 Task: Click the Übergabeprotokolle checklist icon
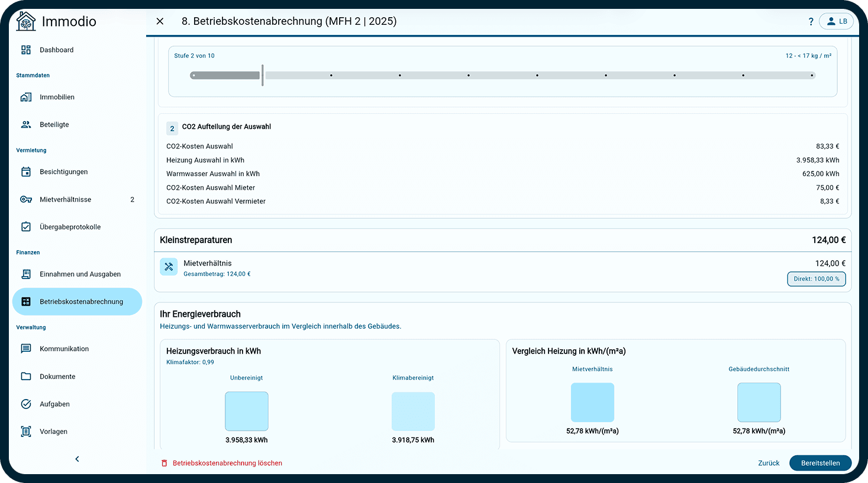26,227
